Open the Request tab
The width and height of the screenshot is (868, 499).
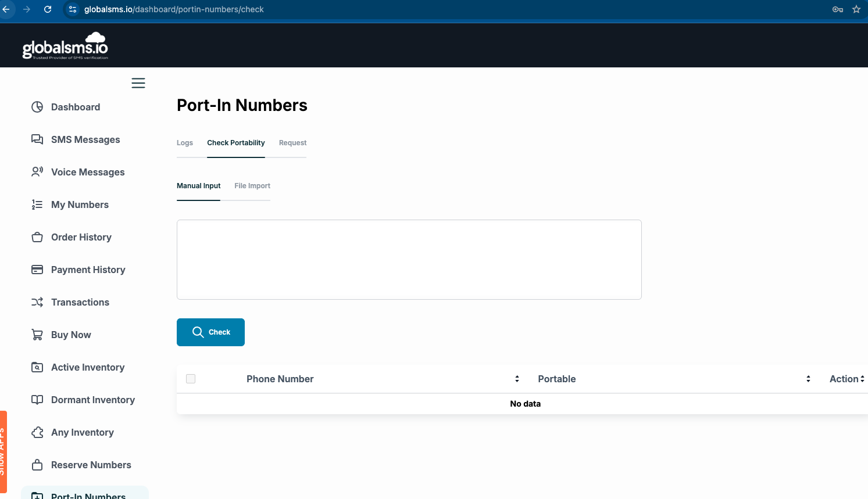[292, 143]
